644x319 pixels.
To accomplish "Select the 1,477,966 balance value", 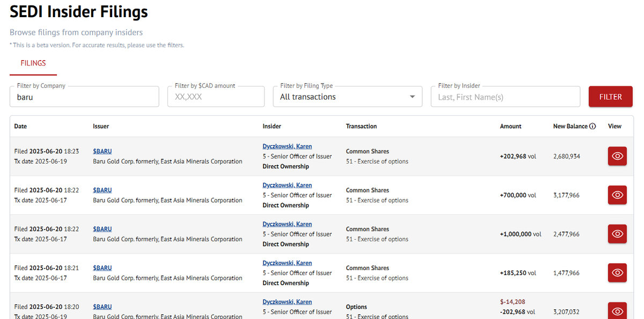I will tap(567, 273).
